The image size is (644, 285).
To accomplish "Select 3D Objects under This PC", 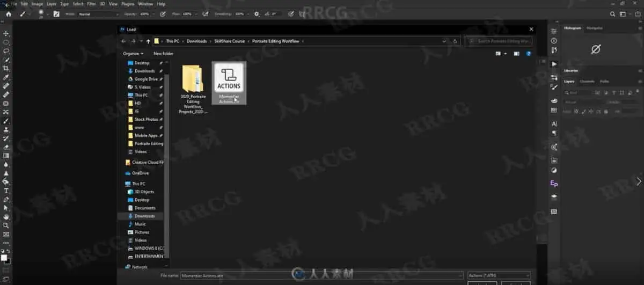I will pos(141,192).
